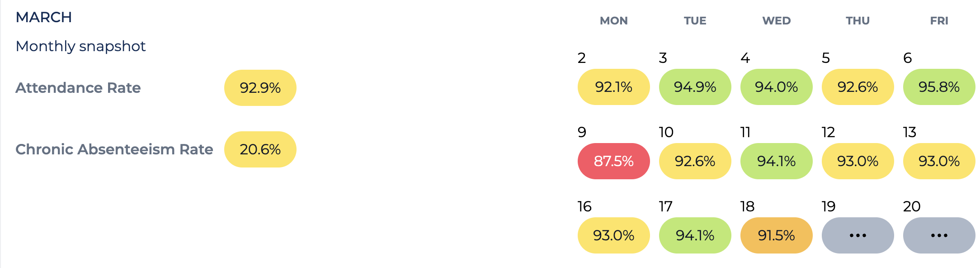Click the March 5 yellow 92.6% pill
The width and height of the screenshot is (980, 268).
point(857,87)
